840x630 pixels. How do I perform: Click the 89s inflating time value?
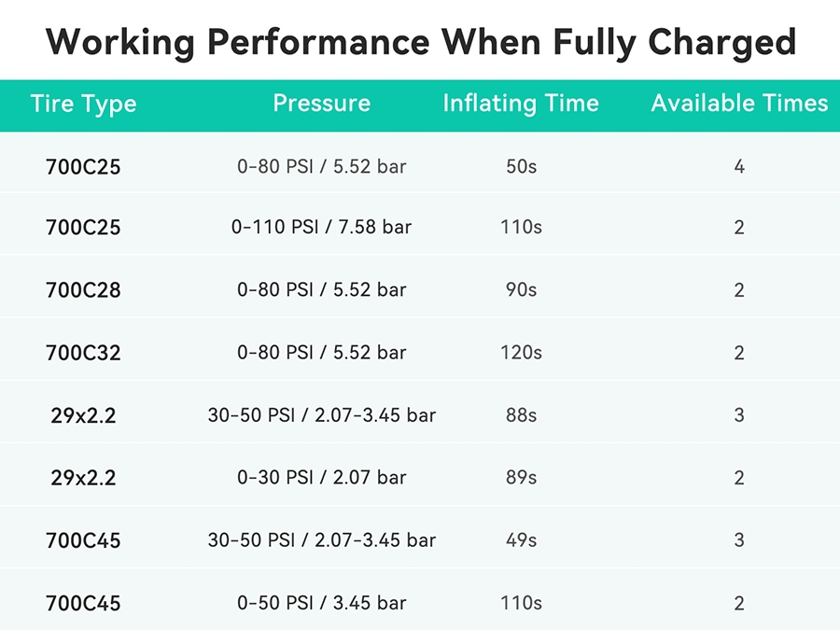[521, 478]
